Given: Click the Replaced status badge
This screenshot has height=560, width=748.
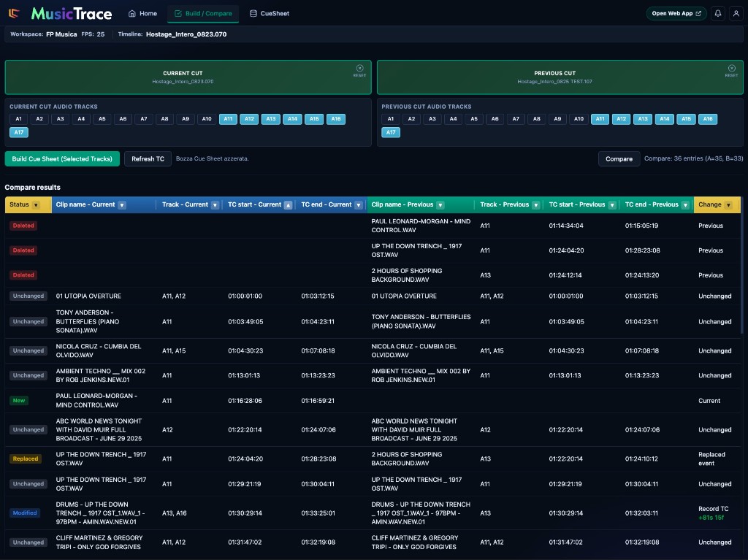Looking at the screenshot, I should pyautogui.click(x=26, y=459).
